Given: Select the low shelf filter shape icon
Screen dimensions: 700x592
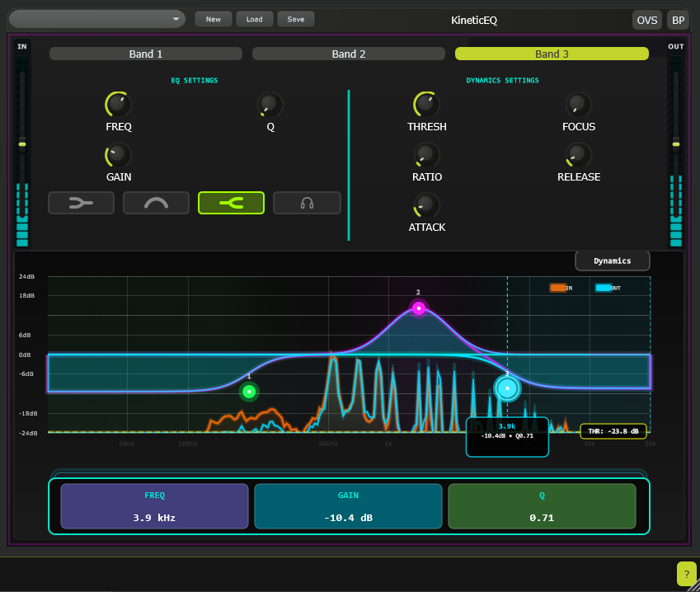Looking at the screenshot, I should pyautogui.click(x=81, y=202).
